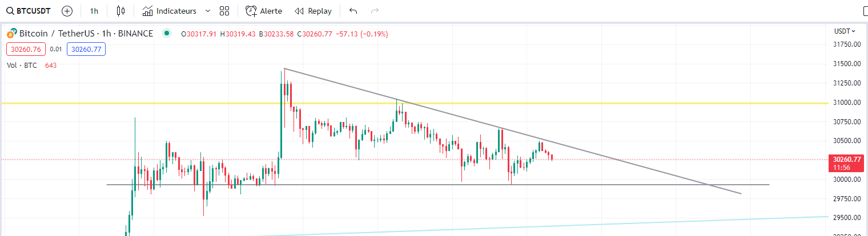
Task: Click the plus icon to compare symbols
Action: point(67,11)
